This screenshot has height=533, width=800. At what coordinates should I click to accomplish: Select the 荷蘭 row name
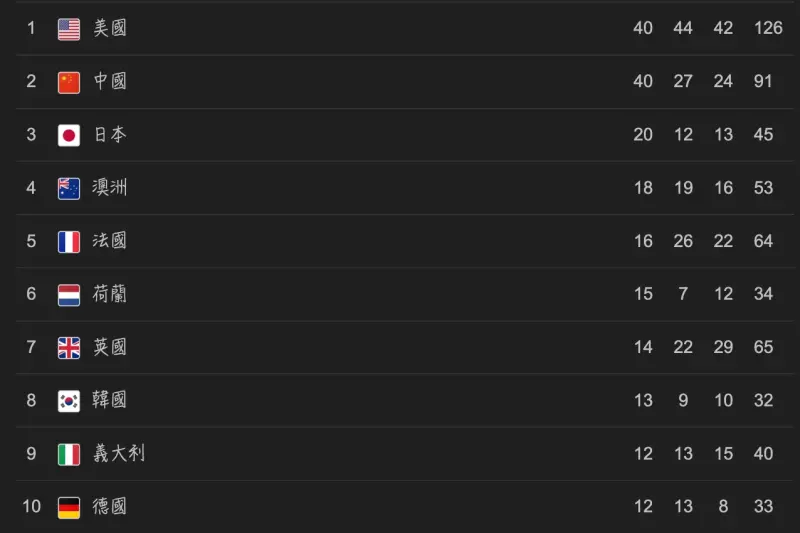pyautogui.click(x=110, y=294)
